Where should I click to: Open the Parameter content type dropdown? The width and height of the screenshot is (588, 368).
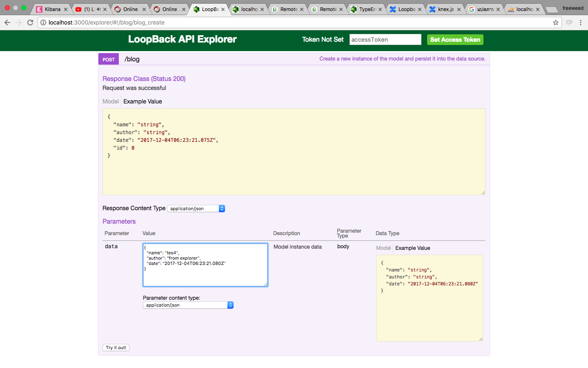tap(188, 305)
